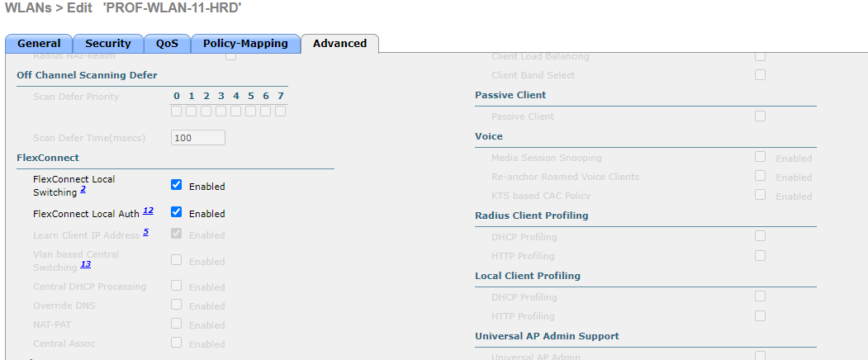
Task: Open the Security tab
Action: pos(108,44)
